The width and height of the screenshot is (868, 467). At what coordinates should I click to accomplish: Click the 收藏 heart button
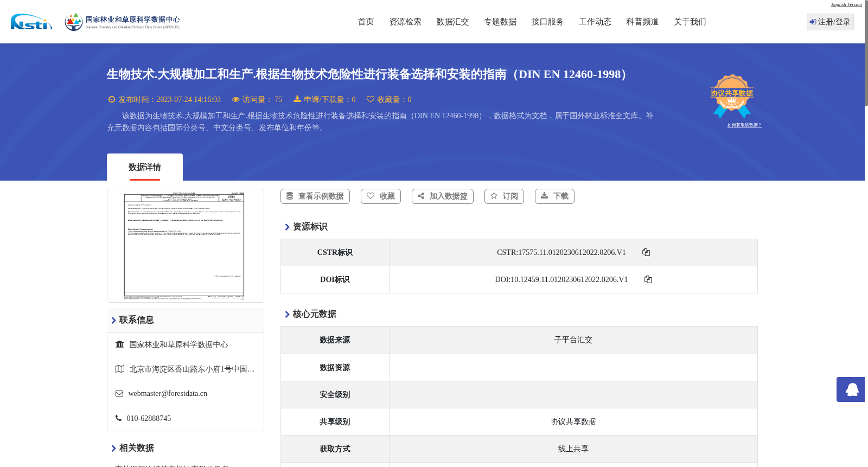(x=381, y=196)
